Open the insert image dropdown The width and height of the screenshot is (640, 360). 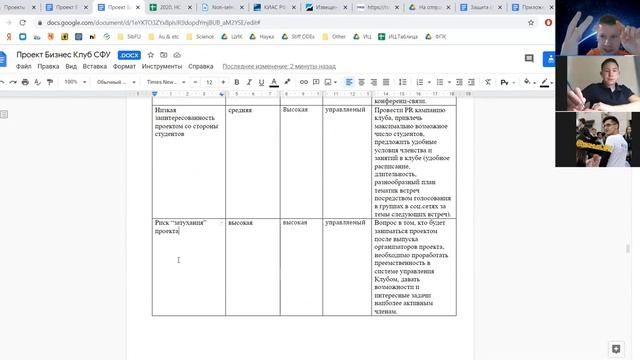pos(330,82)
